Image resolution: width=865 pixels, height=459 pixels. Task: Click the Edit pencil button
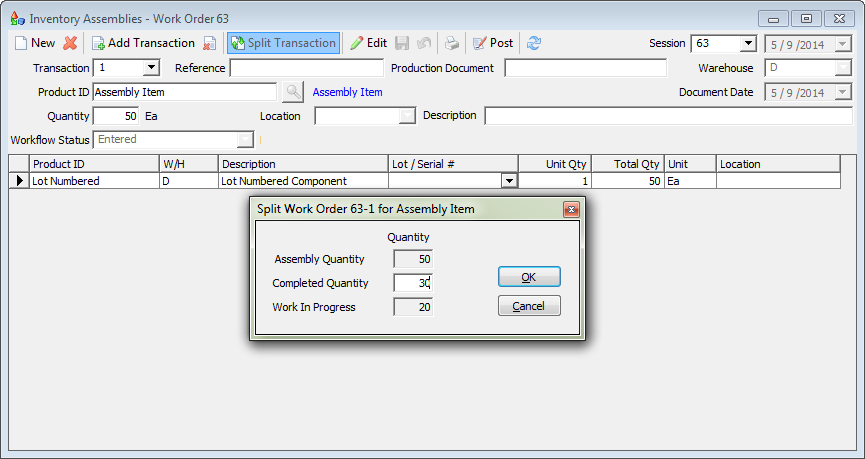[369, 43]
